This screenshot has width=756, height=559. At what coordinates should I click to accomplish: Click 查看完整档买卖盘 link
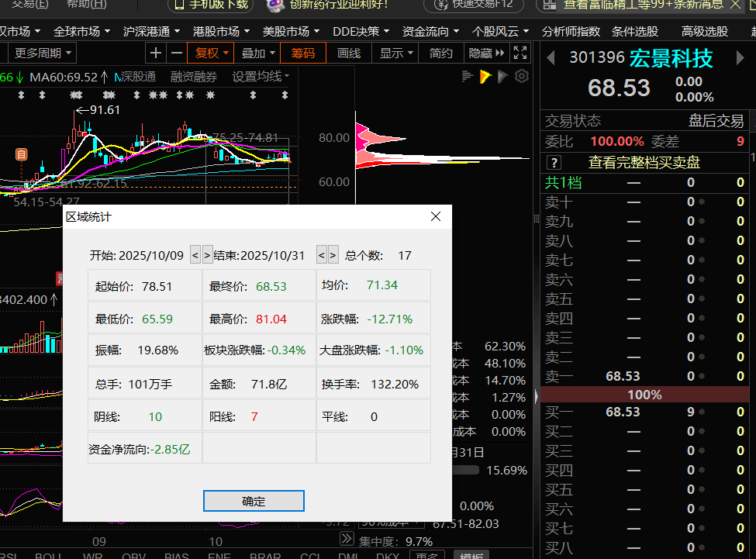coord(644,162)
